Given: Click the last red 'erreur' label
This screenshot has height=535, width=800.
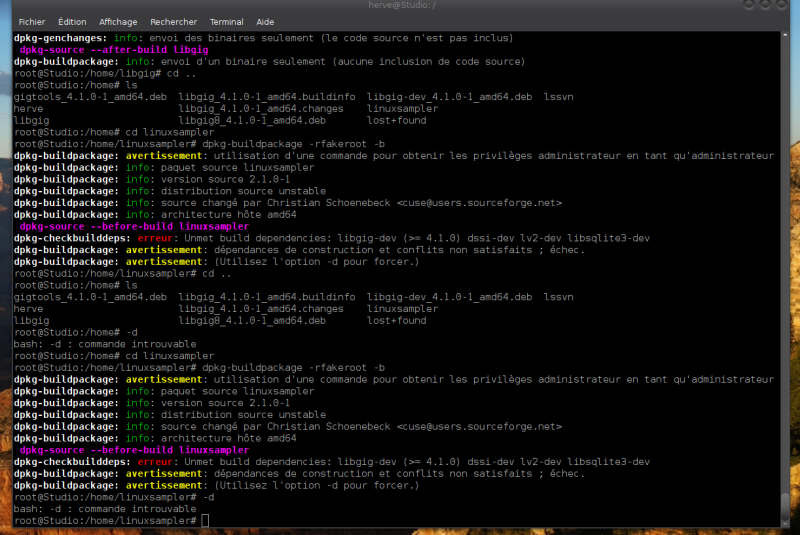Looking at the screenshot, I should (x=155, y=462).
